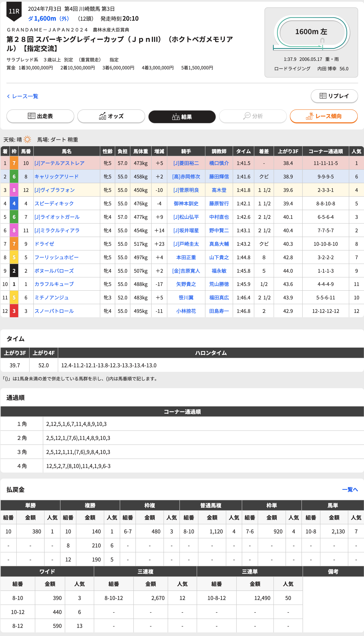
Task: Open trainer 藤田輝信
Action: [219, 177]
